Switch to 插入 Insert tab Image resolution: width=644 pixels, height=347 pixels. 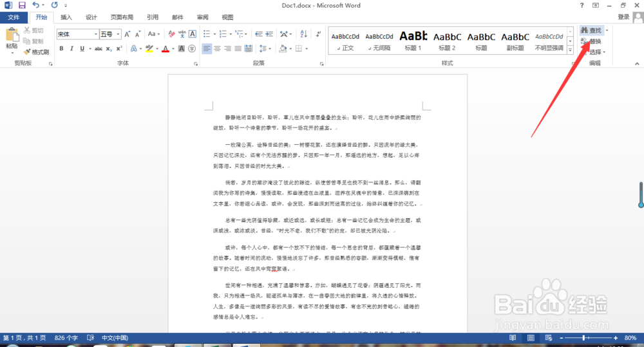click(66, 17)
